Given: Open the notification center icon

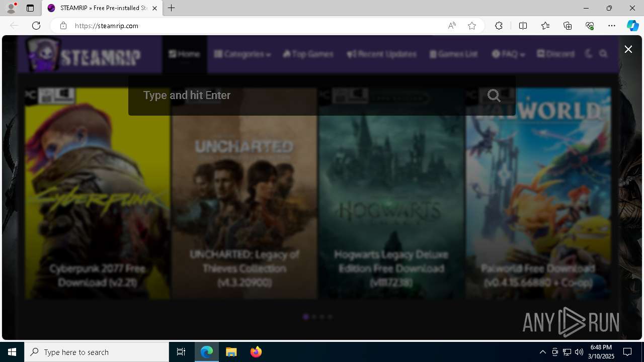Looking at the screenshot, I should click(628, 352).
